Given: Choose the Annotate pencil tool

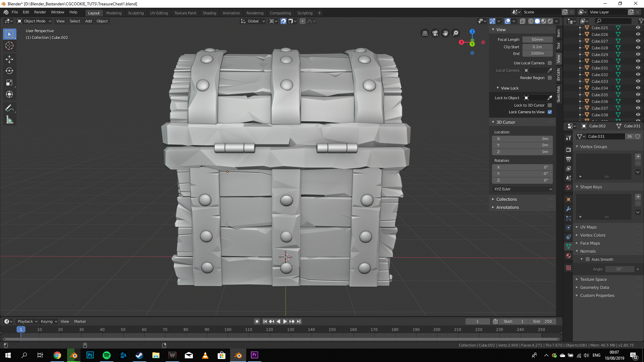Looking at the screenshot, I should tap(9, 108).
